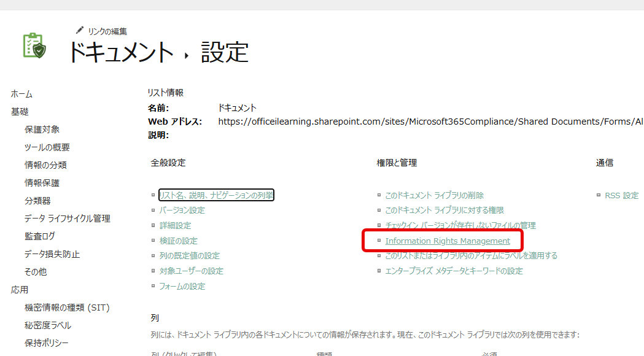Image resolution: width=644 pixels, height=356 pixels.
Task: Select 秘密度ラベル in sidebar
Action: click(x=47, y=325)
